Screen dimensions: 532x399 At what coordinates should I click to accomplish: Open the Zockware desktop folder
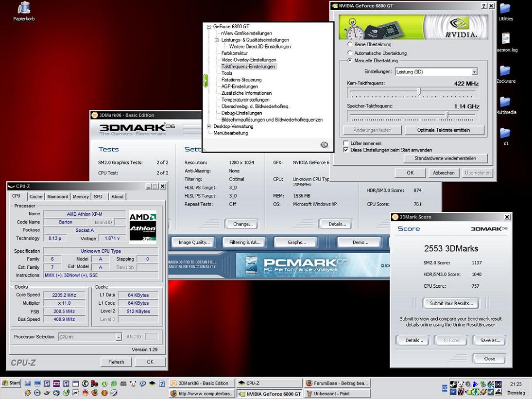506,74
